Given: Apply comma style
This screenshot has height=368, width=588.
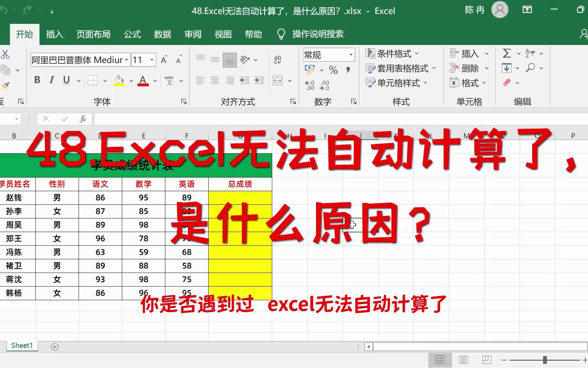Looking at the screenshot, I should (x=348, y=70).
